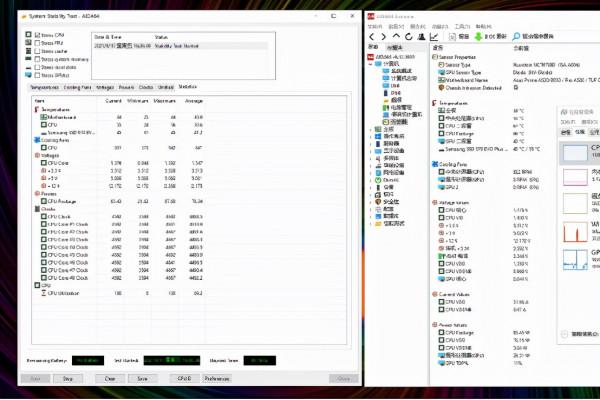The height and width of the screenshot is (400, 600).
Task: Open the Powers tab in Stability Test
Action: [126, 87]
